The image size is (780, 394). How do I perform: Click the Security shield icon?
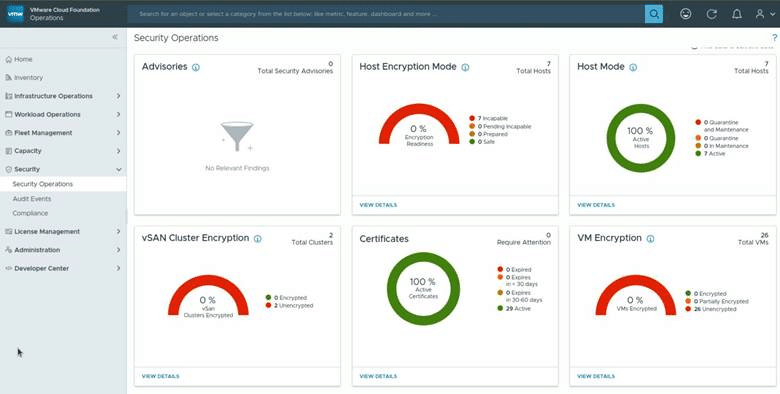coord(8,169)
